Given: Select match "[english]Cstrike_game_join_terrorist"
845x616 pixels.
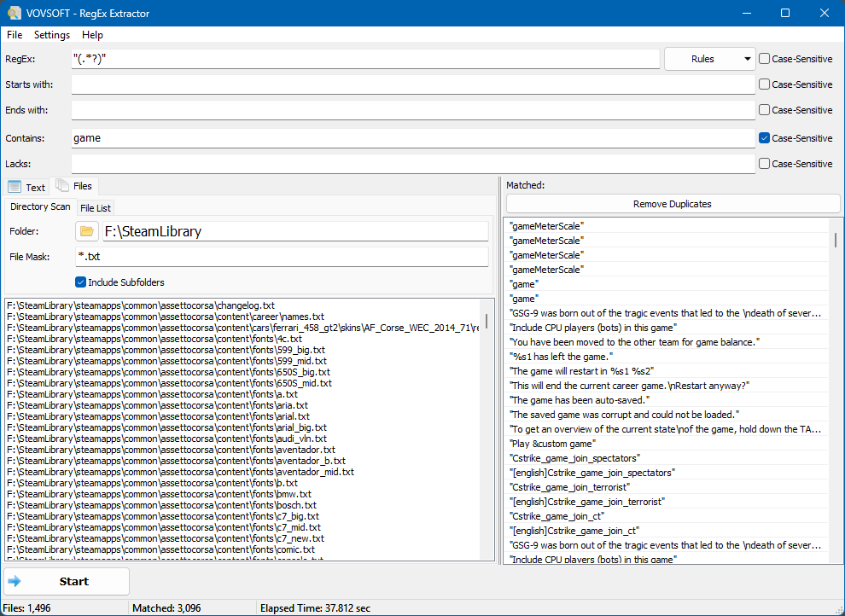Looking at the screenshot, I should coord(587,502).
